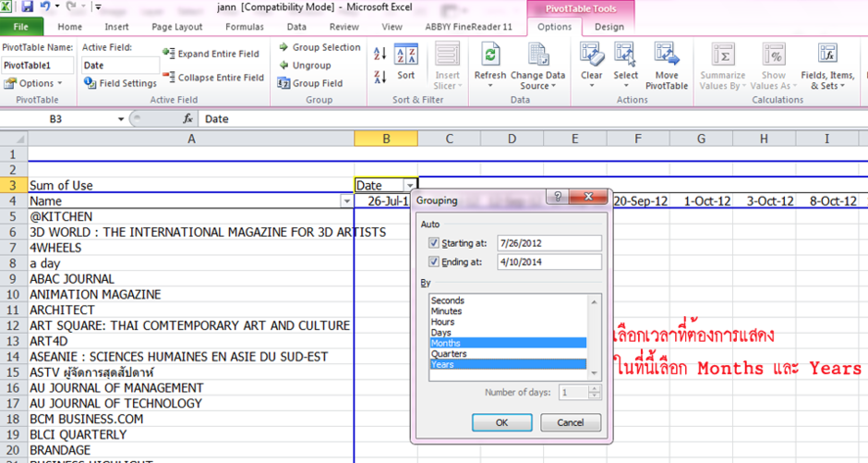Select Years in the By list

(508, 364)
